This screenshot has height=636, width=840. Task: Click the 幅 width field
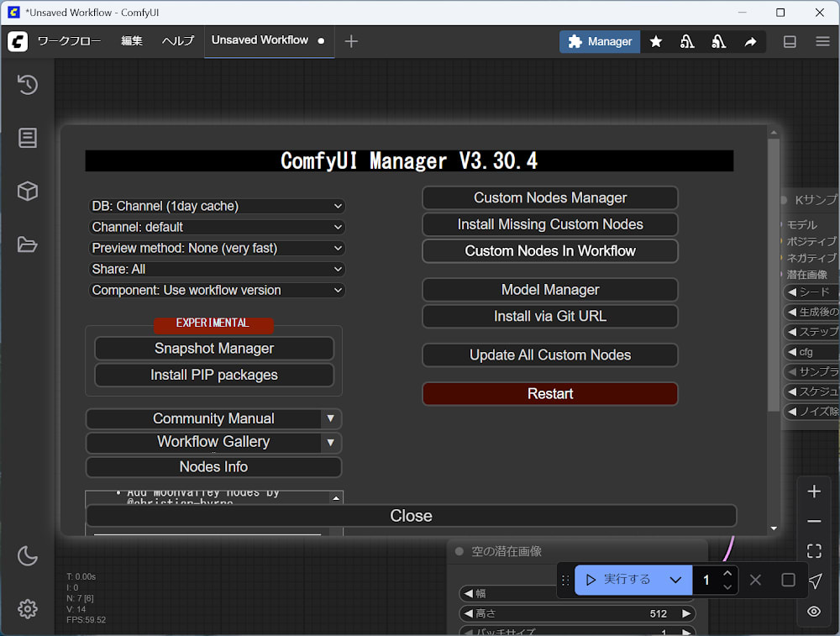pos(508,593)
